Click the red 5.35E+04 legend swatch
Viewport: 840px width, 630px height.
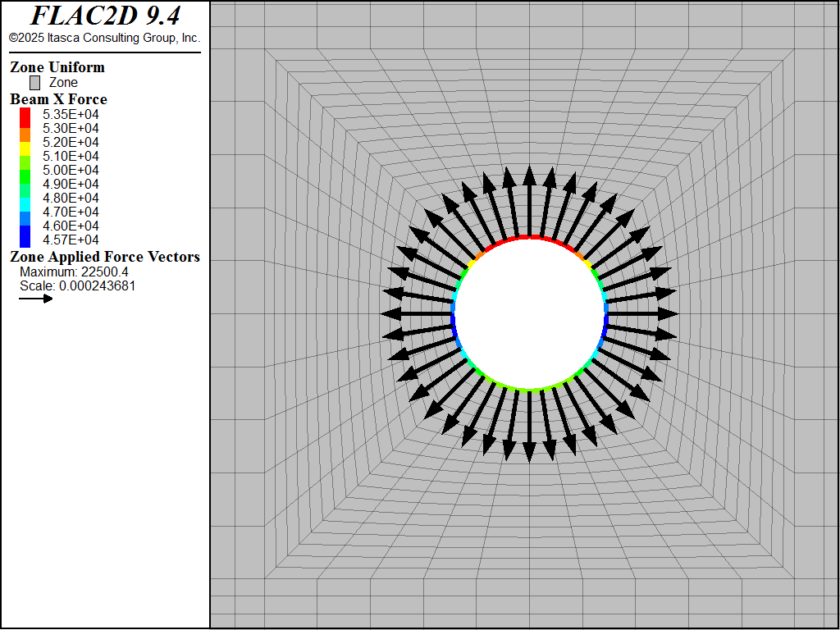pos(25,118)
